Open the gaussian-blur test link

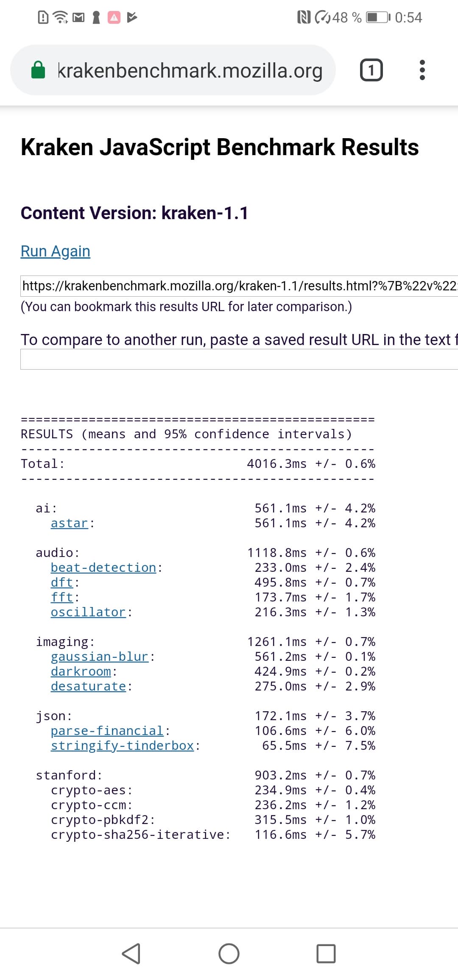coord(100,657)
